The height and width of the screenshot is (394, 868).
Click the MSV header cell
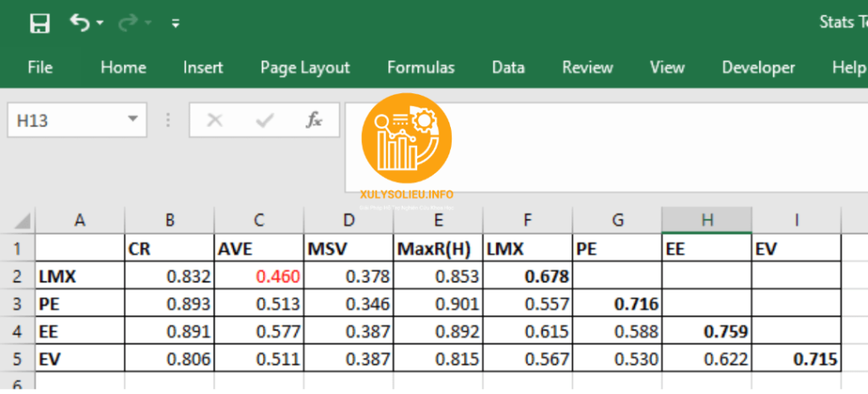tap(348, 248)
